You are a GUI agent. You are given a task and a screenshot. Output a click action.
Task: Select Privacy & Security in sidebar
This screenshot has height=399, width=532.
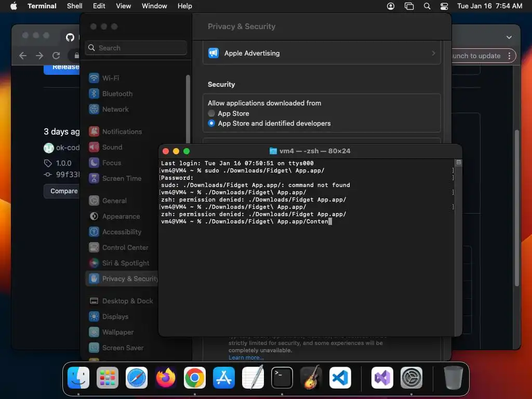(122, 279)
